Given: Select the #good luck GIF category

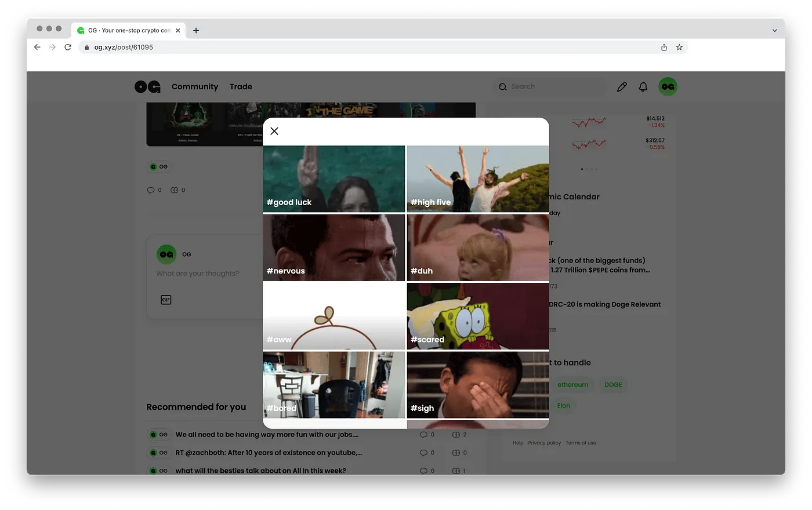Looking at the screenshot, I should 333,178.
